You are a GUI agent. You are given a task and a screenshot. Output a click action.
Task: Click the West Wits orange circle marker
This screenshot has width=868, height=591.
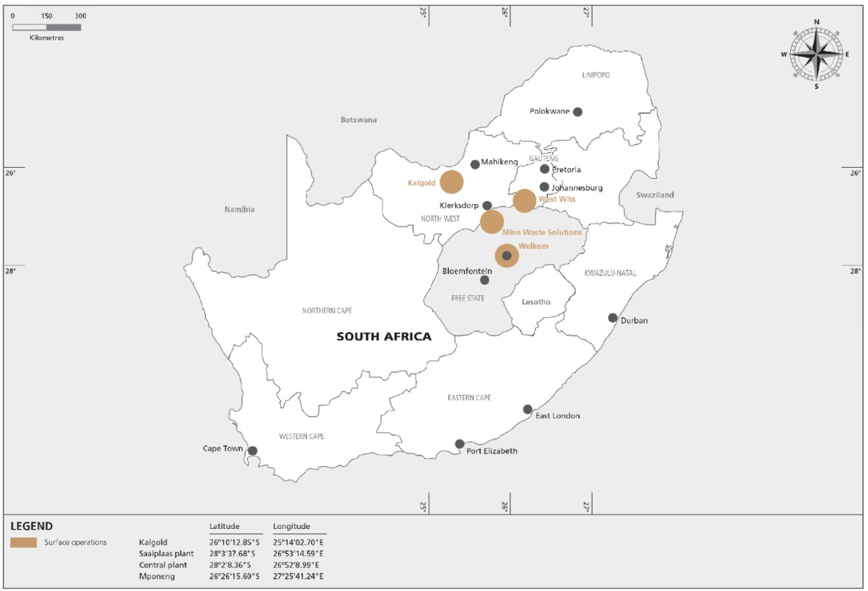click(x=524, y=201)
